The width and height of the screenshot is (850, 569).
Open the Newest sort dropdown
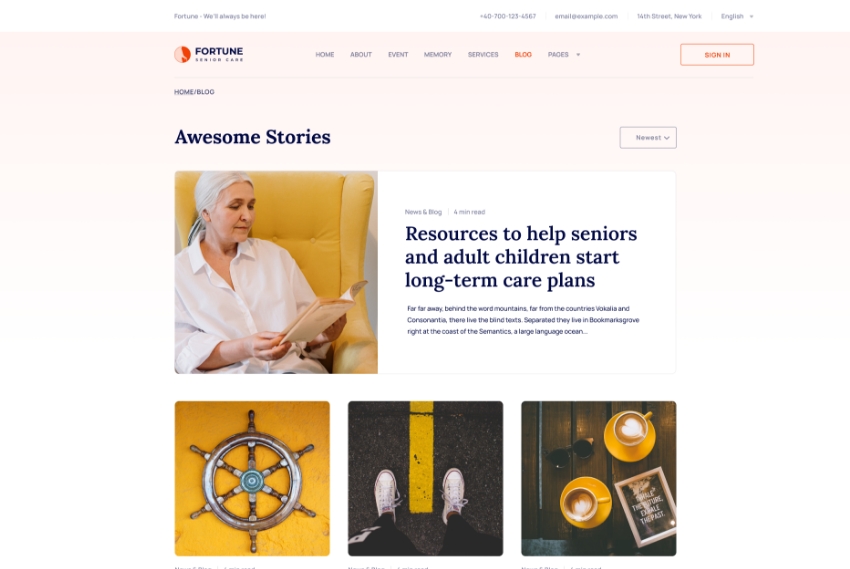(x=648, y=138)
